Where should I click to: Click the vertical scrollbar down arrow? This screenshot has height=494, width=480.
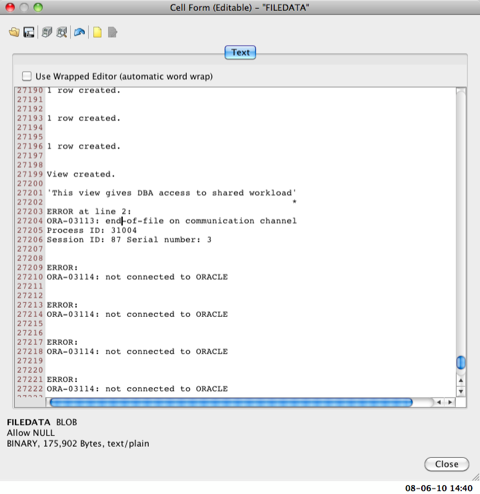461,391
